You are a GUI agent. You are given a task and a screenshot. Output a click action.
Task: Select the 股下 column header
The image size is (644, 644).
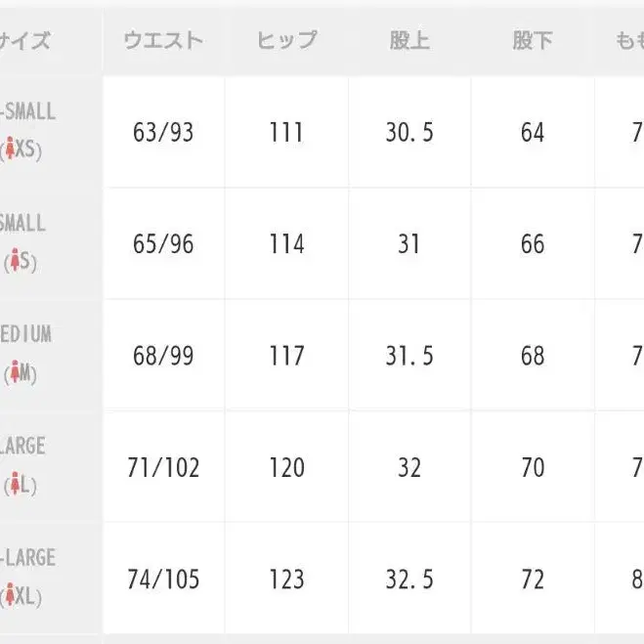point(533,41)
